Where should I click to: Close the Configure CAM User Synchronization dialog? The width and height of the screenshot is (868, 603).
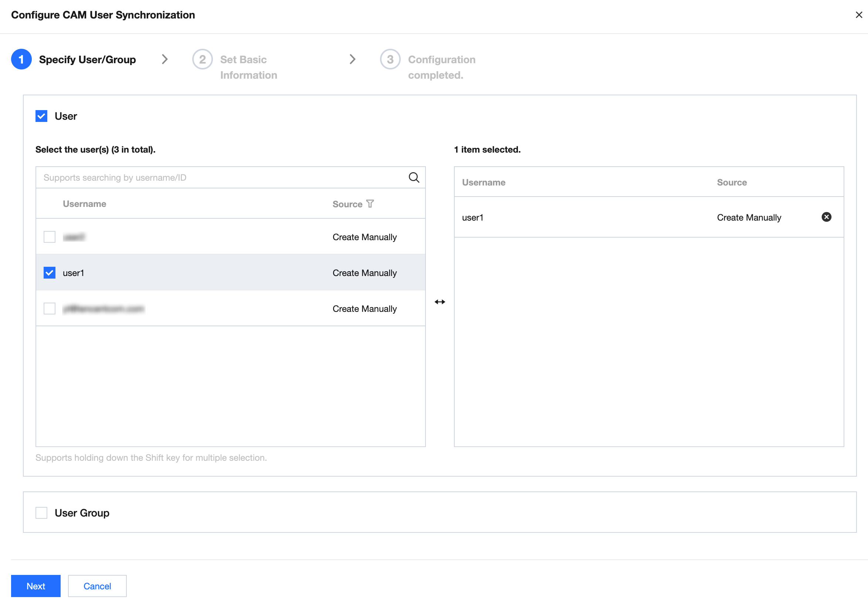coord(859,15)
